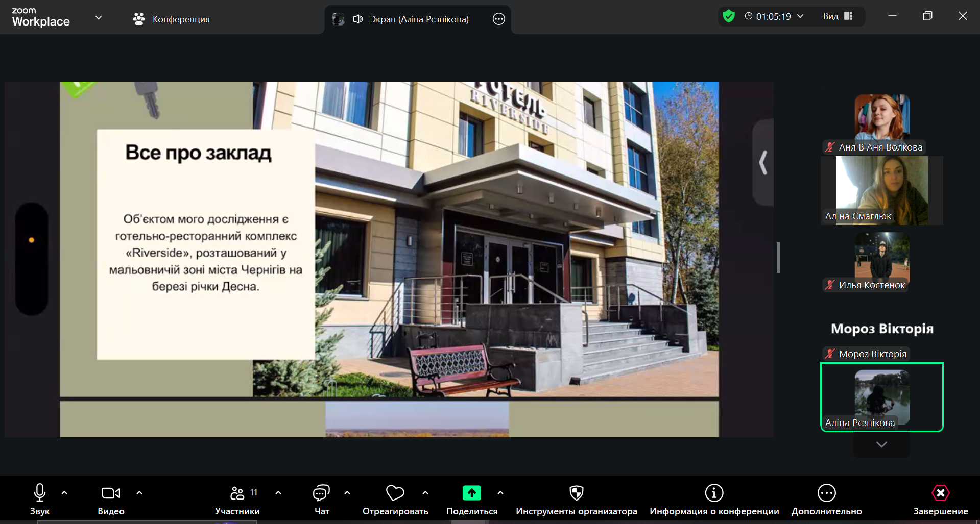Image resolution: width=980 pixels, height=524 pixels.
Task: Click the green encryption shield icon
Action: coord(729,16)
